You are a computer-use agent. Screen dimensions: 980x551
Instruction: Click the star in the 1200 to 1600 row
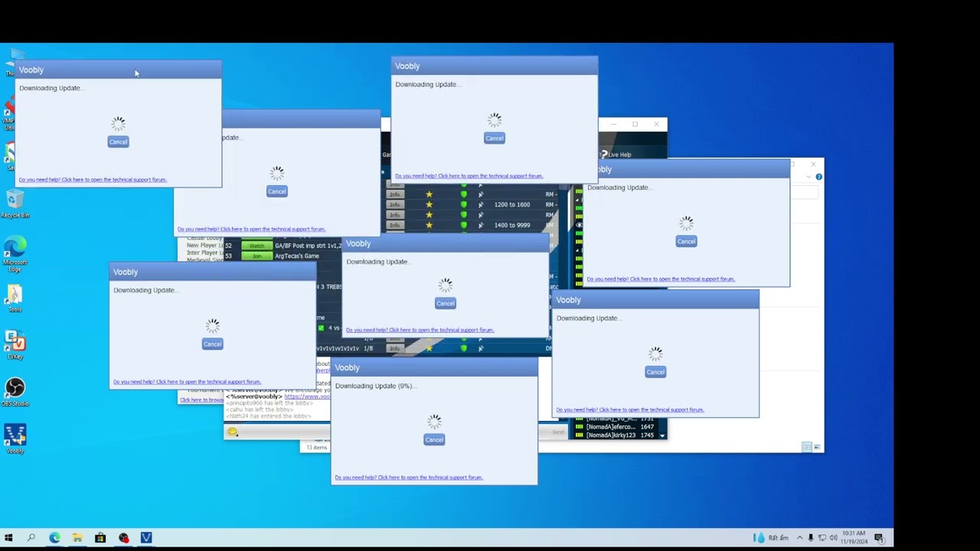(x=429, y=204)
